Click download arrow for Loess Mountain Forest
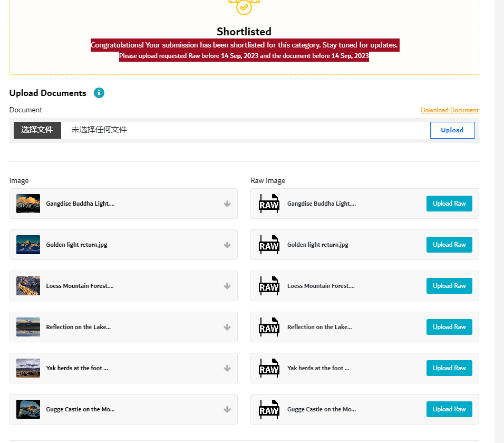Image resolution: width=504 pixels, height=443 pixels. (227, 286)
